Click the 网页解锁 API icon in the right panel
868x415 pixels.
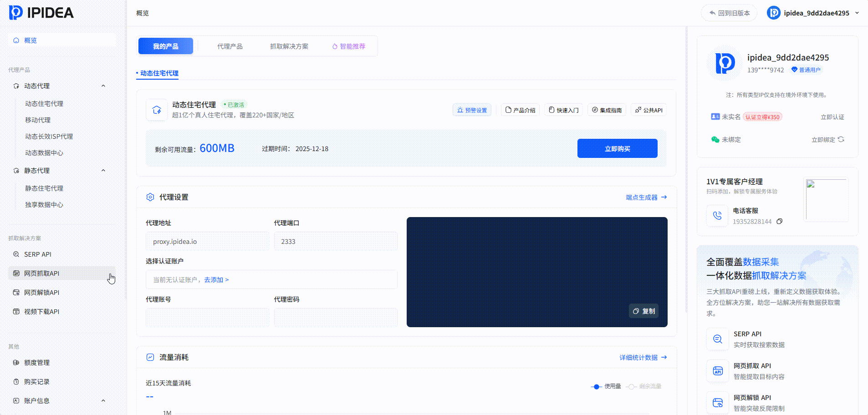(x=718, y=403)
